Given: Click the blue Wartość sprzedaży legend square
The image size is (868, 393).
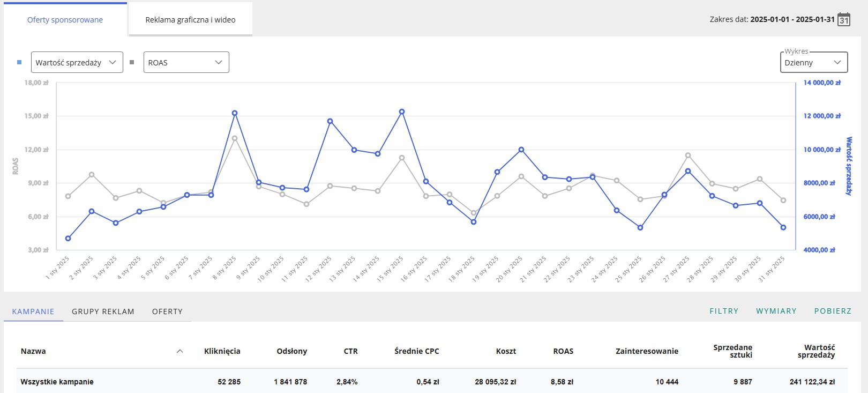Looking at the screenshot, I should (19, 62).
